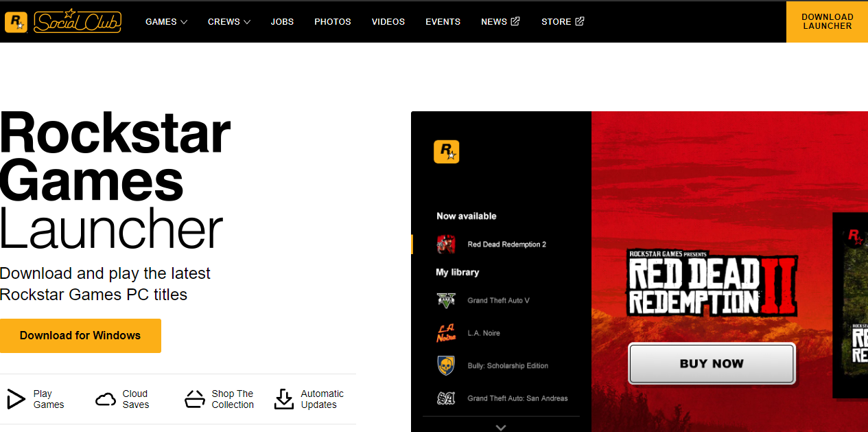Click the Download for Windows button
The height and width of the screenshot is (432, 868).
coord(80,335)
